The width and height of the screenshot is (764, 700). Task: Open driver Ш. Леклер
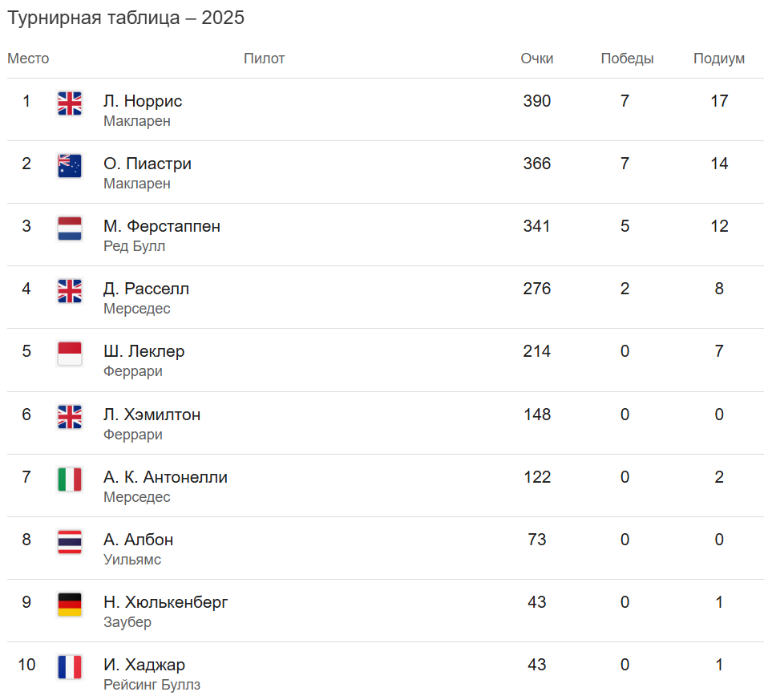[144, 351]
